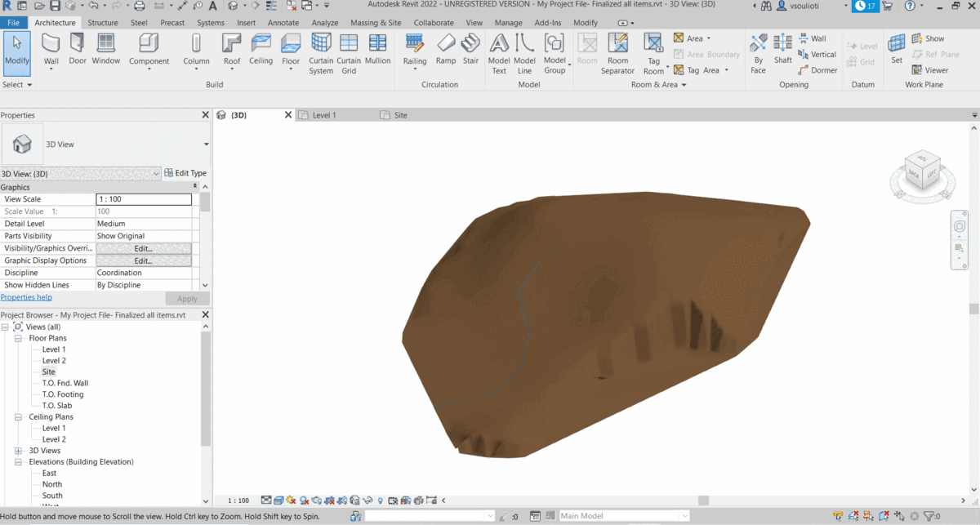Open the Level 1 view tab

(x=324, y=115)
